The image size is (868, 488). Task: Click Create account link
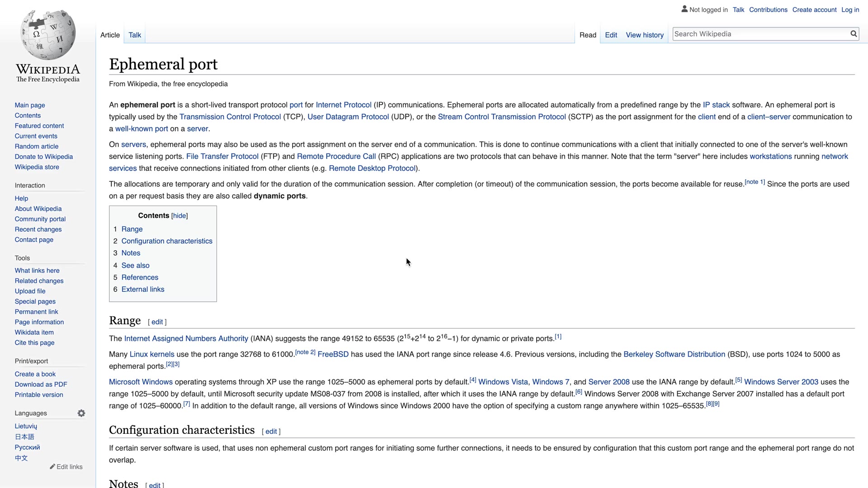coord(814,10)
